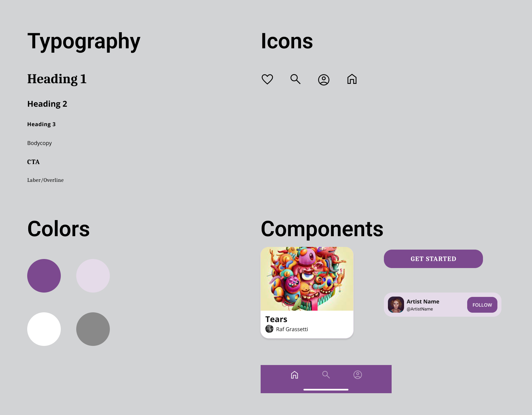This screenshot has width=532, height=415.
Task: Click the @ArtistName handle
Action: [x=420, y=309]
